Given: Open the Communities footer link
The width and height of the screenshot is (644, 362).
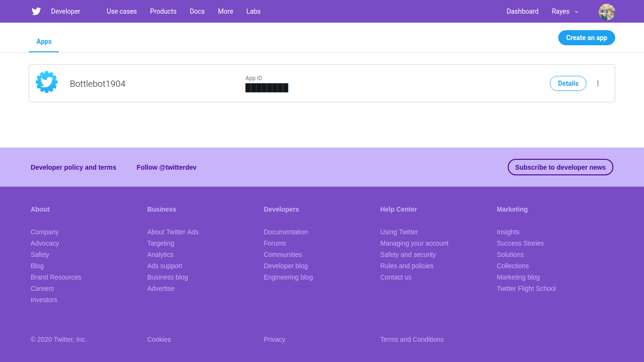Looking at the screenshot, I should pos(283,255).
